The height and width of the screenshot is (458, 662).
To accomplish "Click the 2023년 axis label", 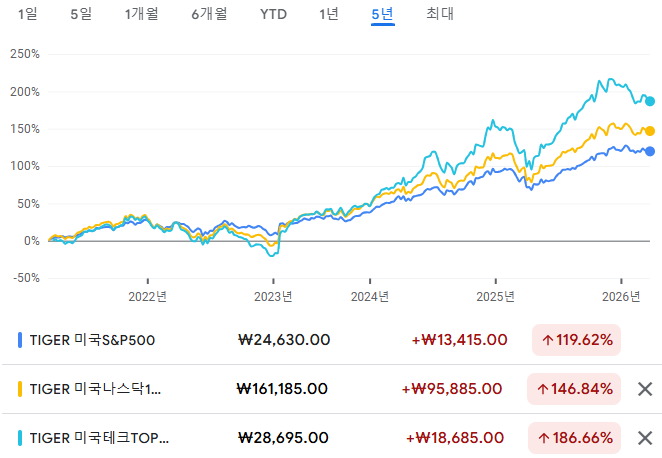I will 273,296.
